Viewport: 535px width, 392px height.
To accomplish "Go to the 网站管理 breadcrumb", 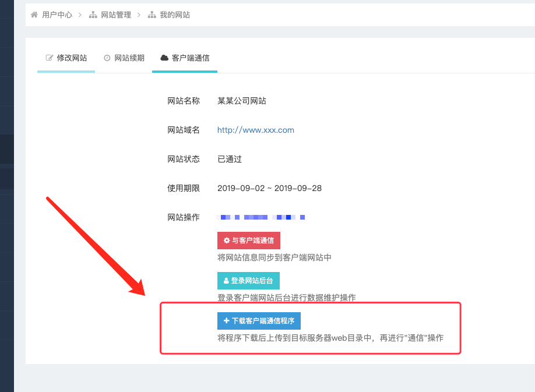I will click(x=116, y=15).
